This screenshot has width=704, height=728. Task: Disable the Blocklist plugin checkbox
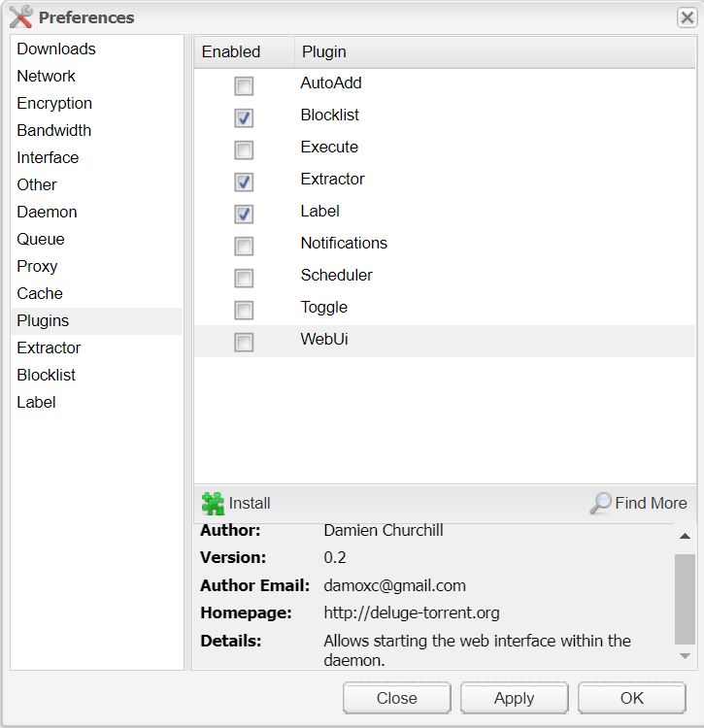click(244, 117)
